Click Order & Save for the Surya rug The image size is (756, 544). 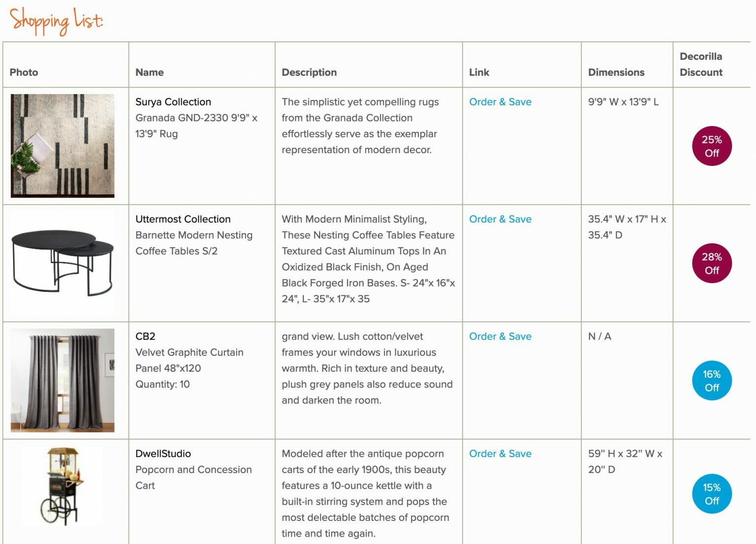click(x=500, y=102)
